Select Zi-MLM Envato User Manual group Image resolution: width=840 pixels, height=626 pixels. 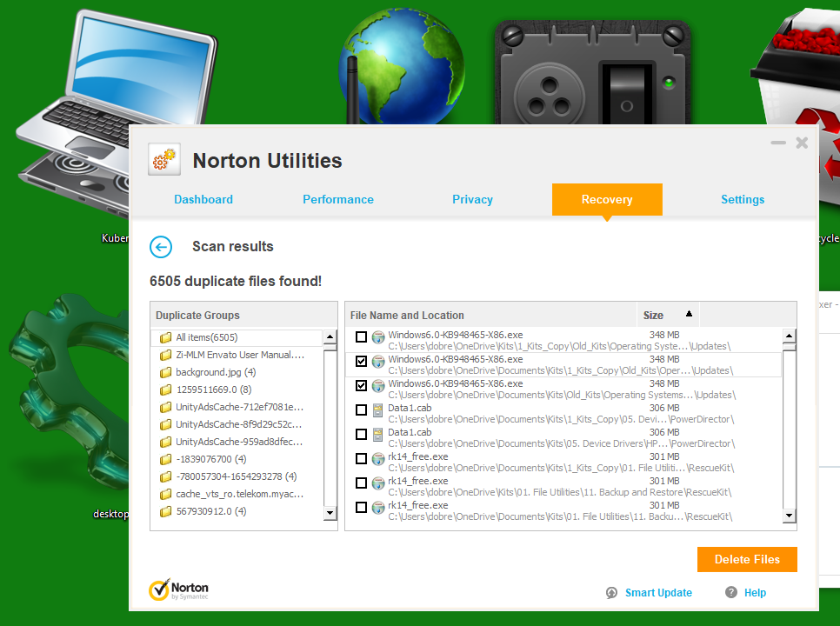click(240, 355)
